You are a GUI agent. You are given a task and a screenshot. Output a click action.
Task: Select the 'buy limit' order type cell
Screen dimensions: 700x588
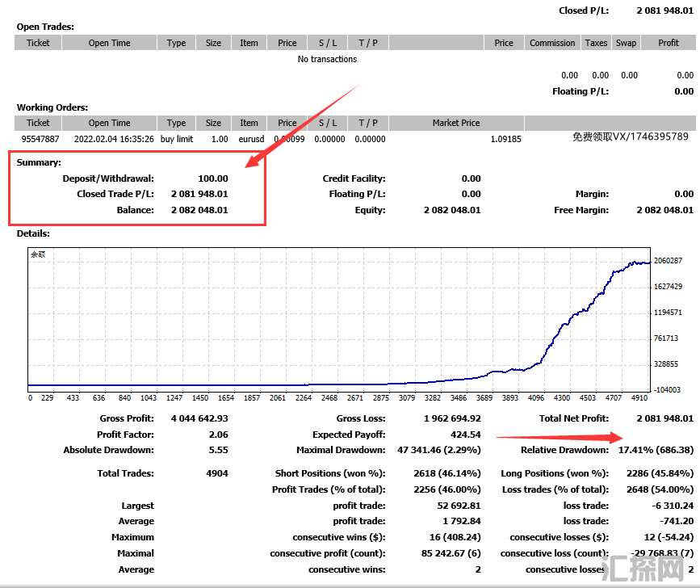(177, 139)
